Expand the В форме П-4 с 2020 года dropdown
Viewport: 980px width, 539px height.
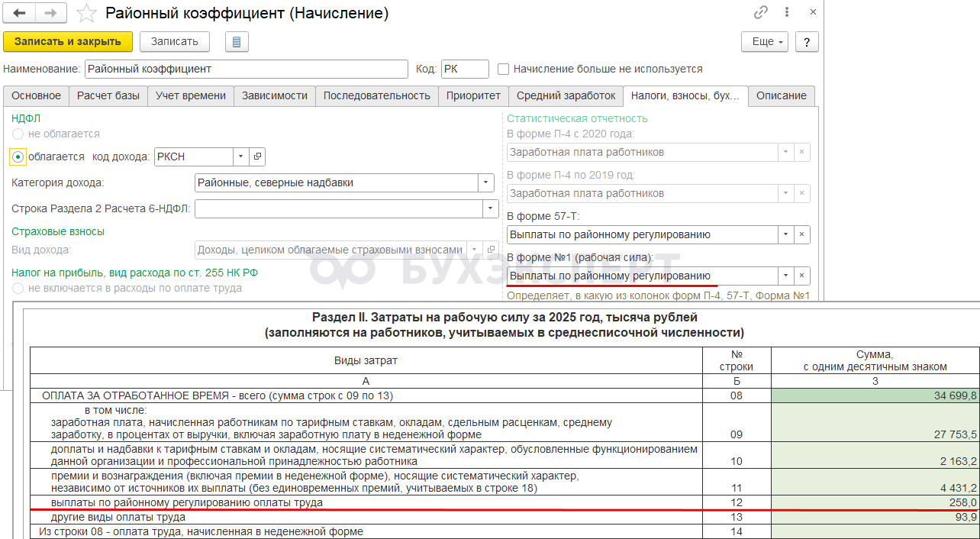(x=786, y=152)
